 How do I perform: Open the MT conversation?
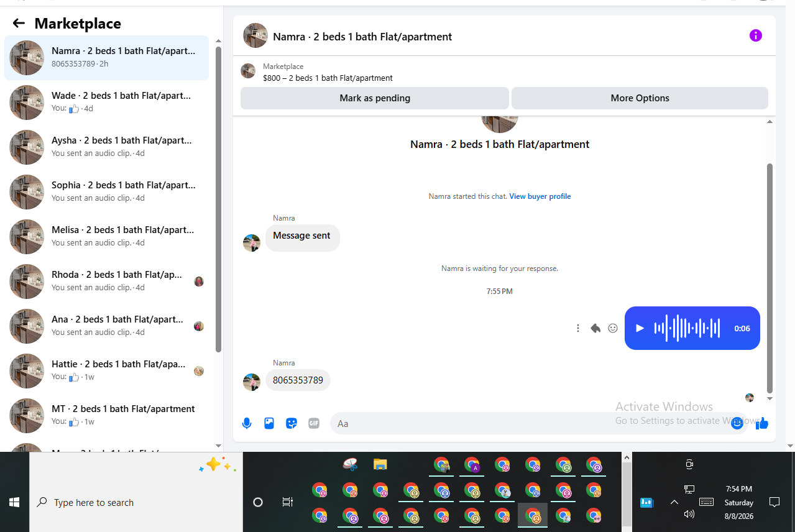(106, 416)
